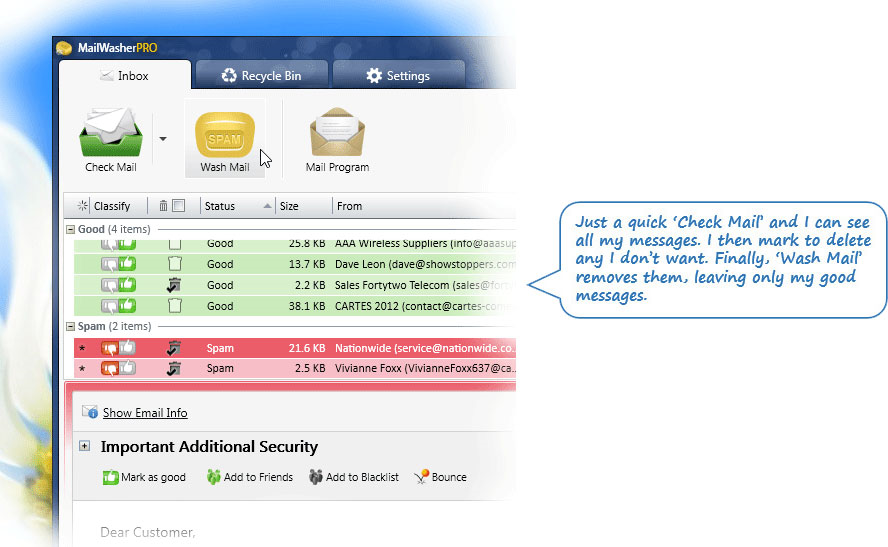The image size is (888, 547).
Task: Click the trash can column header icon
Action: click(x=163, y=206)
